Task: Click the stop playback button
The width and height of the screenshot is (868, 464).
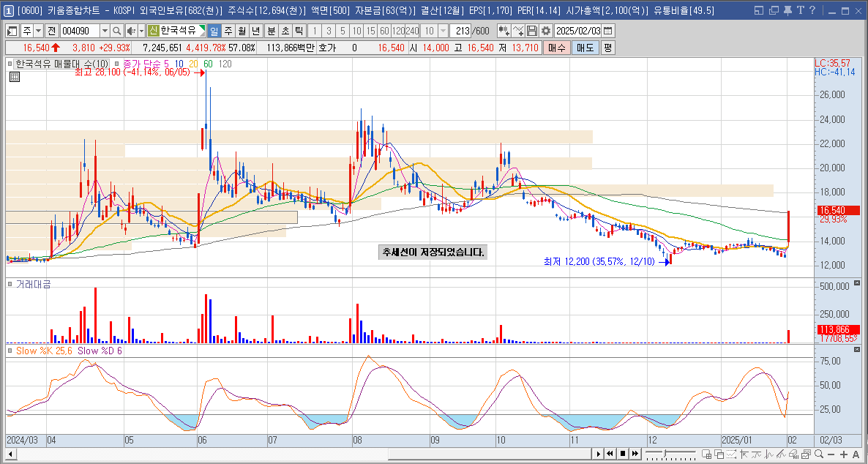Action: click(x=623, y=454)
